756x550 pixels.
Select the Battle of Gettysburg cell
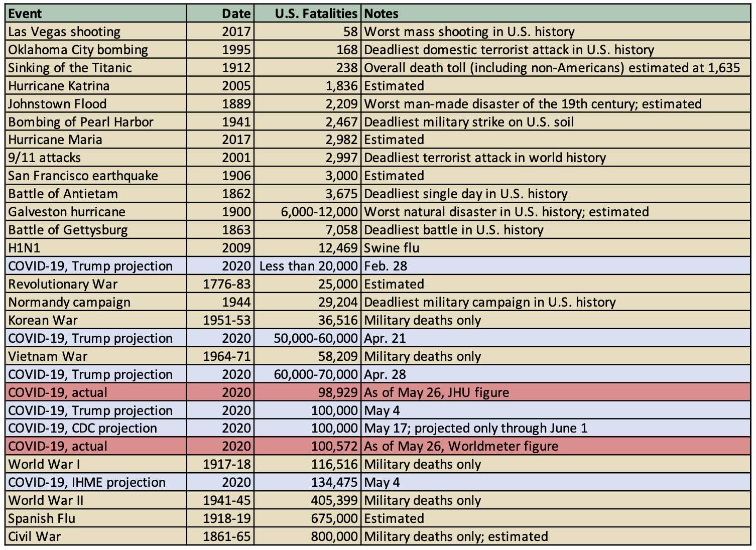pos(96,230)
